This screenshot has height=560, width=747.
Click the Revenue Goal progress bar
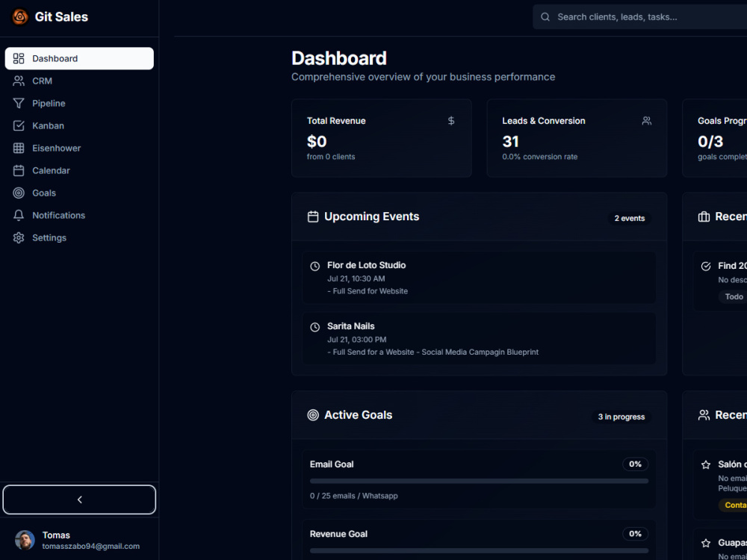click(479, 550)
